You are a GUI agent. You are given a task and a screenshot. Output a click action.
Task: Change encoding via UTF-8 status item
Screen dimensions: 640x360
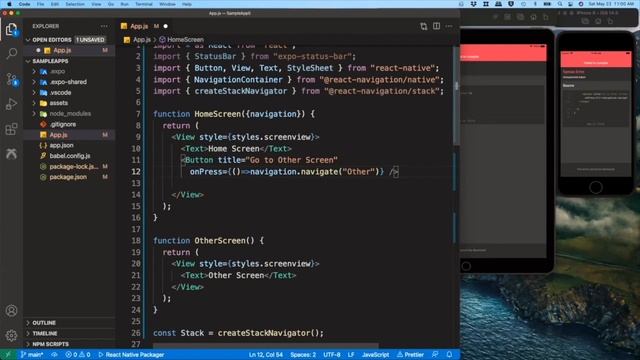(x=332, y=355)
